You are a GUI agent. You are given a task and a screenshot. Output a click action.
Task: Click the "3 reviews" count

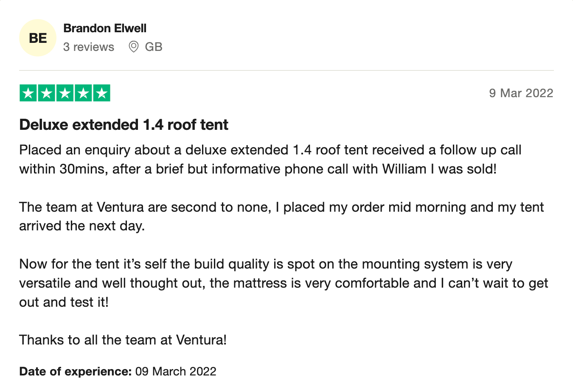89,47
